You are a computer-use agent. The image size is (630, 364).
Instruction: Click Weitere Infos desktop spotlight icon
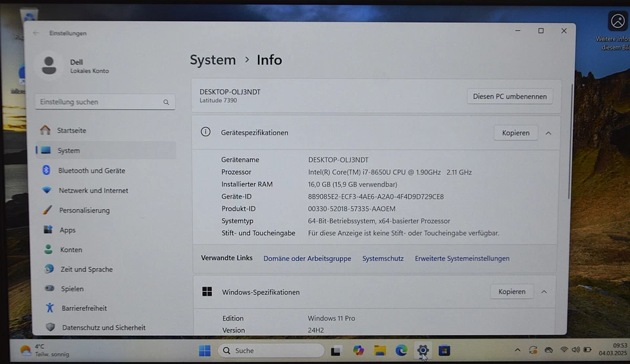[617, 21]
